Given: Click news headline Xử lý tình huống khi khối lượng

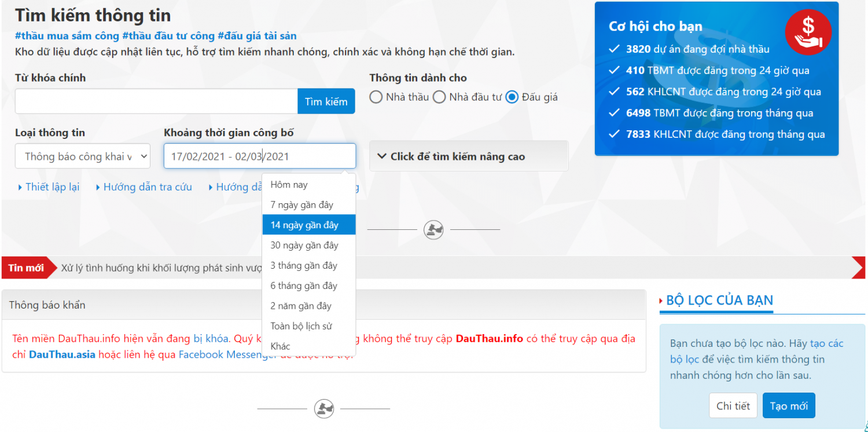Looking at the screenshot, I should [161, 268].
